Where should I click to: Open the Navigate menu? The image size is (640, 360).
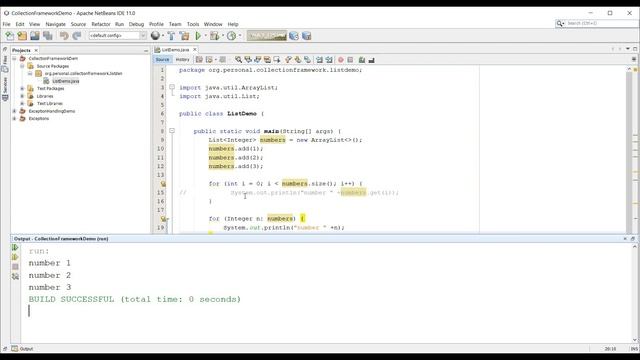coord(56,24)
